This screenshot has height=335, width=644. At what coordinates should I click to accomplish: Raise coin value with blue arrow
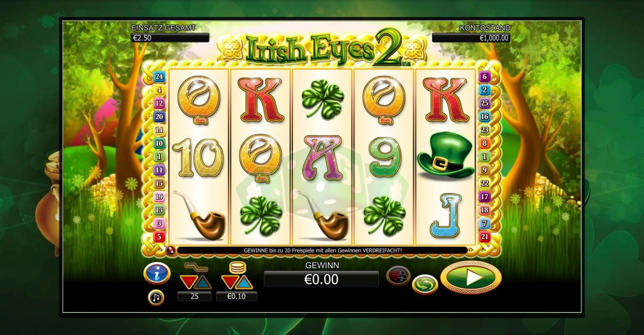point(244,282)
